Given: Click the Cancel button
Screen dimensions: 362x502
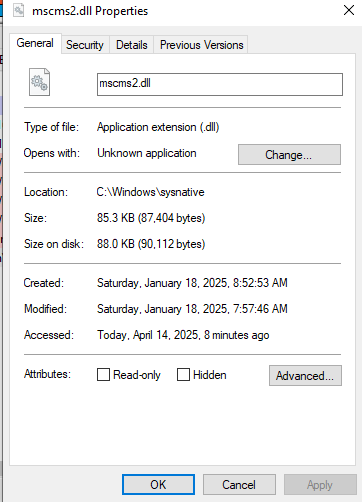Looking at the screenshot, I should coord(239,484).
